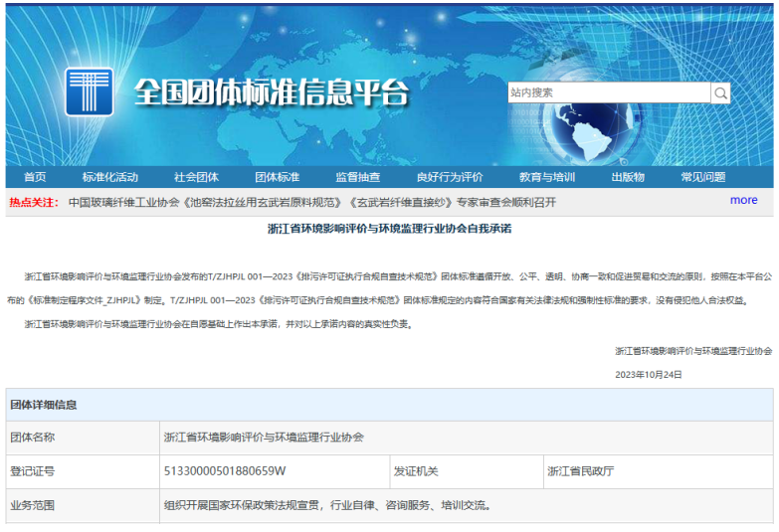Open the 常见问题 menu item
This screenshot has height=532, width=779.
[x=703, y=177]
